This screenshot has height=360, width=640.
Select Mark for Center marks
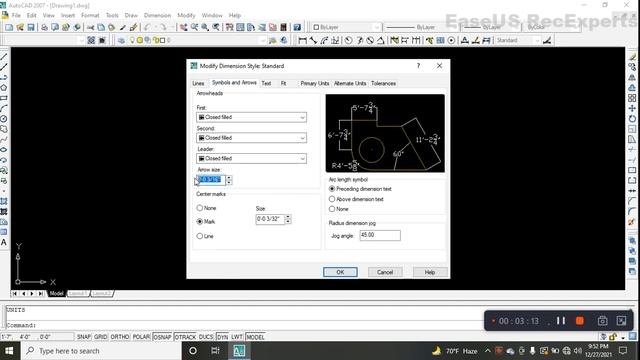pos(206,222)
